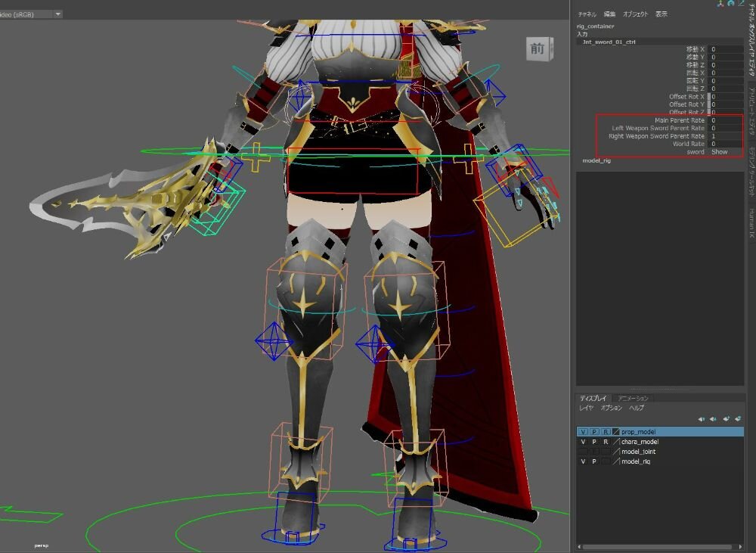Click the move layer up icon

[702, 418]
